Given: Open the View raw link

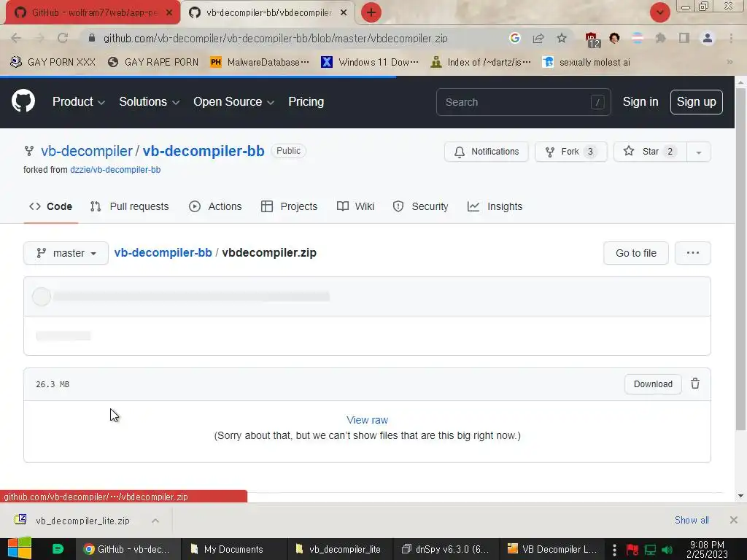Looking at the screenshot, I should [x=368, y=420].
